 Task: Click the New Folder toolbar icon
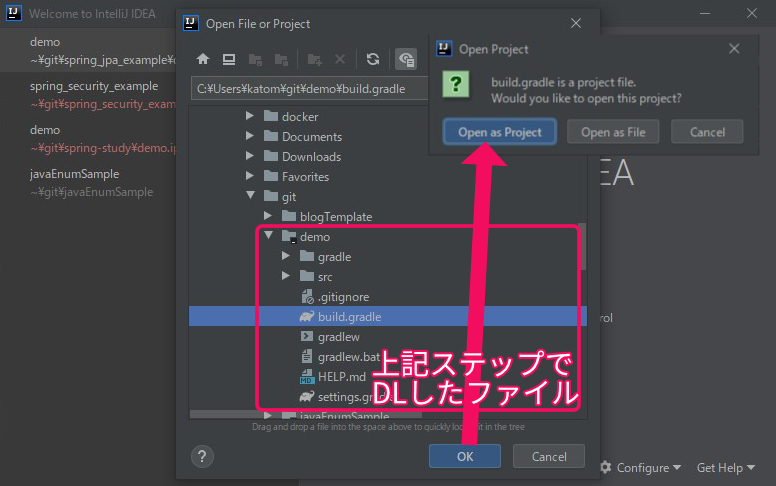pyautogui.click(x=315, y=60)
